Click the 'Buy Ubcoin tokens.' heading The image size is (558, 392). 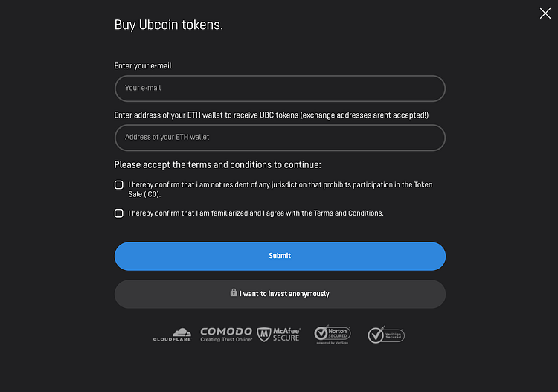pos(169,25)
